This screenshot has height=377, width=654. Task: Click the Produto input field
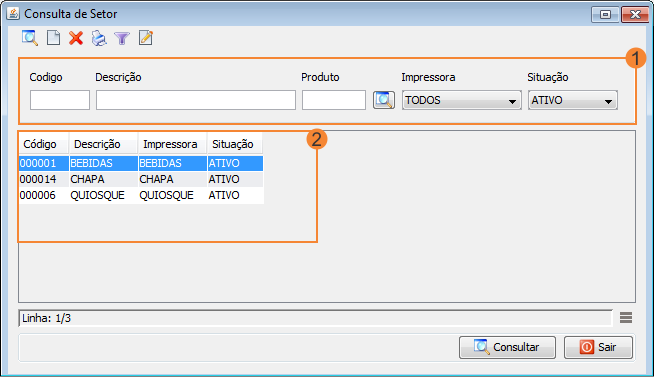[x=334, y=100]
